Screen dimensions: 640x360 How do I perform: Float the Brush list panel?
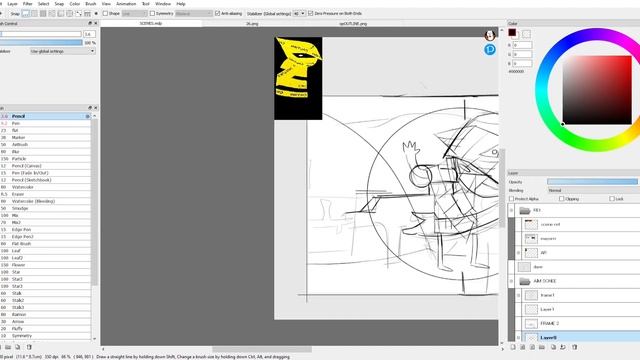pyautogui.click(x=90, y=108)
